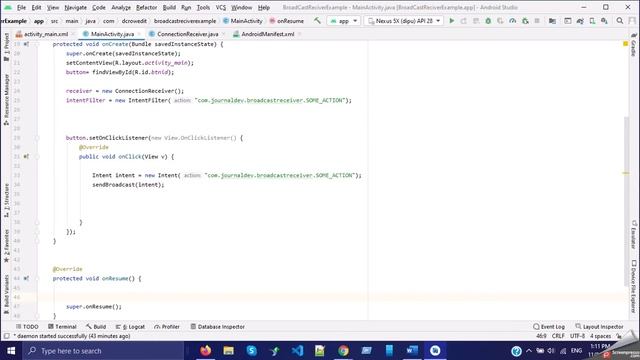This screenshot has width=640, height=360.
Task: Open the Windows Start menu
Action: (11, 351)
